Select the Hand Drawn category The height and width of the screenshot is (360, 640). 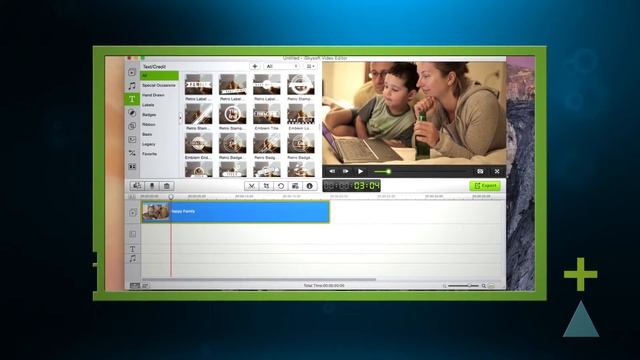tap(153, 95)
